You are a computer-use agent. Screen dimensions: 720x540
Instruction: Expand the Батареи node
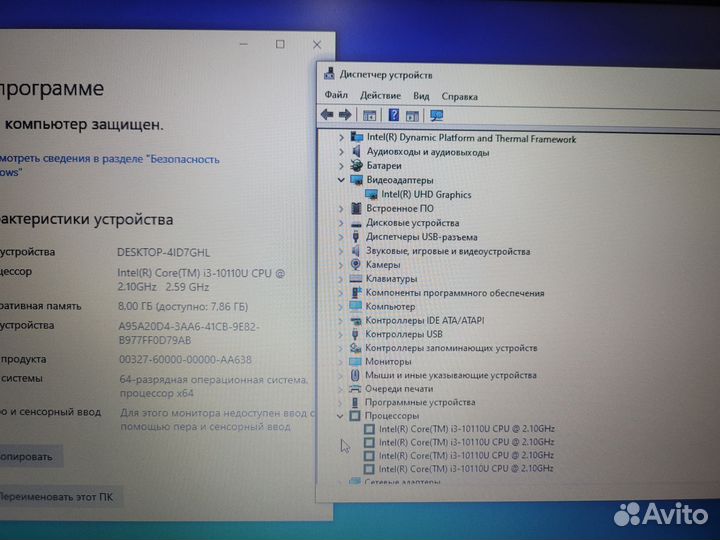tap(341, 165)
